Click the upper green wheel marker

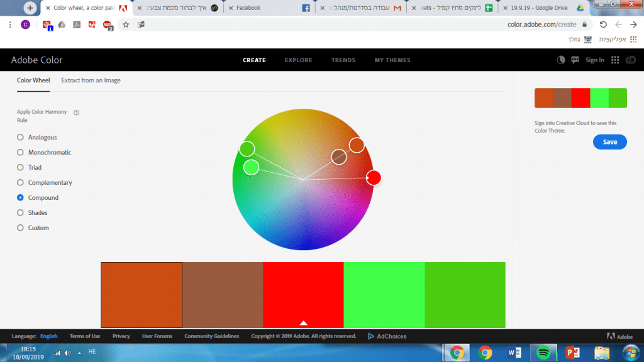pos(247,149)
